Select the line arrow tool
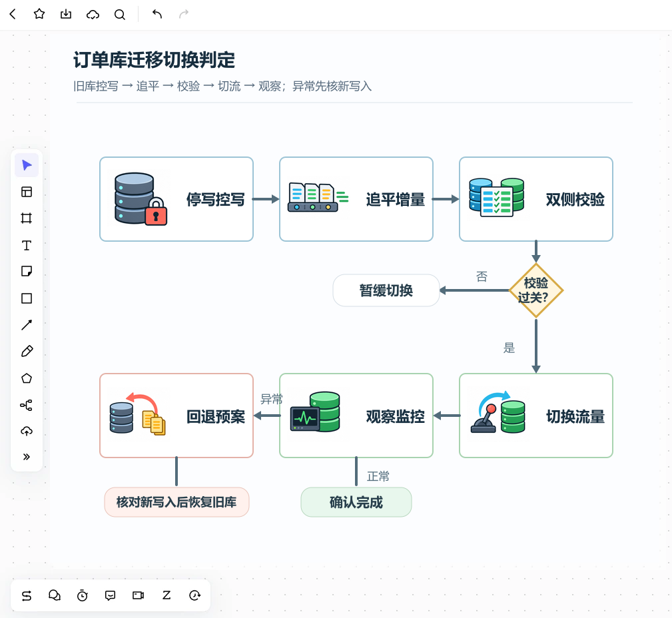 pyautogui.click(x=27, y=325)
